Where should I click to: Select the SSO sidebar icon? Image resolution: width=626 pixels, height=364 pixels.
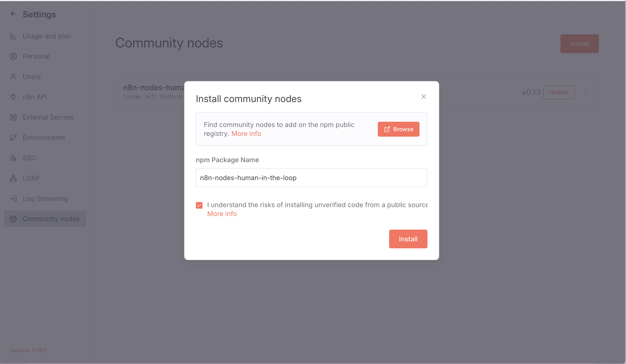tap(13, 158)
